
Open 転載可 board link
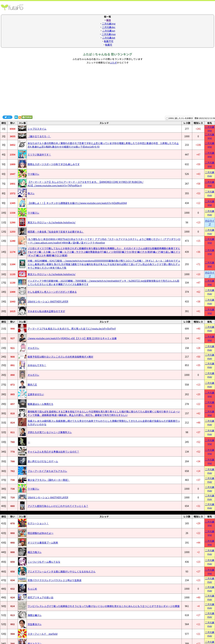point(109,45)
